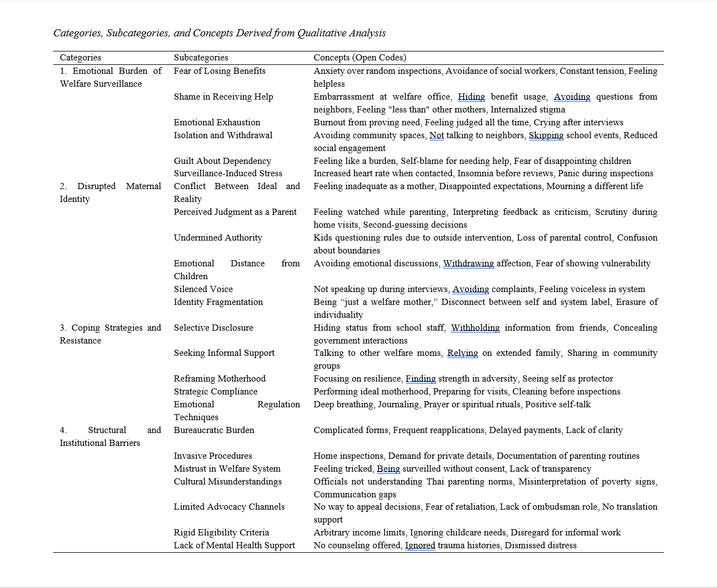Screen dimensions: 717x588
Task: Click the underlined word Withdrawing before affection
Action: pos(468,264)
